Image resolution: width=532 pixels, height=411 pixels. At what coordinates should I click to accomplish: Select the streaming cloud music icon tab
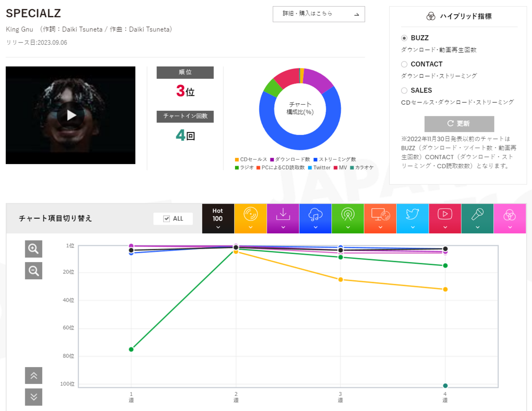coord(315,219)
